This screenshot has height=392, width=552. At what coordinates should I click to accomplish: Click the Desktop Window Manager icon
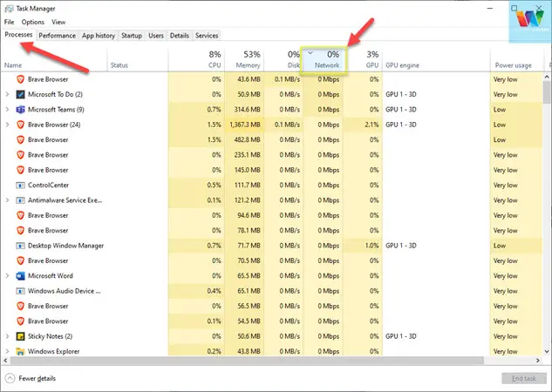pyautogui.click(x=20, y=246)
